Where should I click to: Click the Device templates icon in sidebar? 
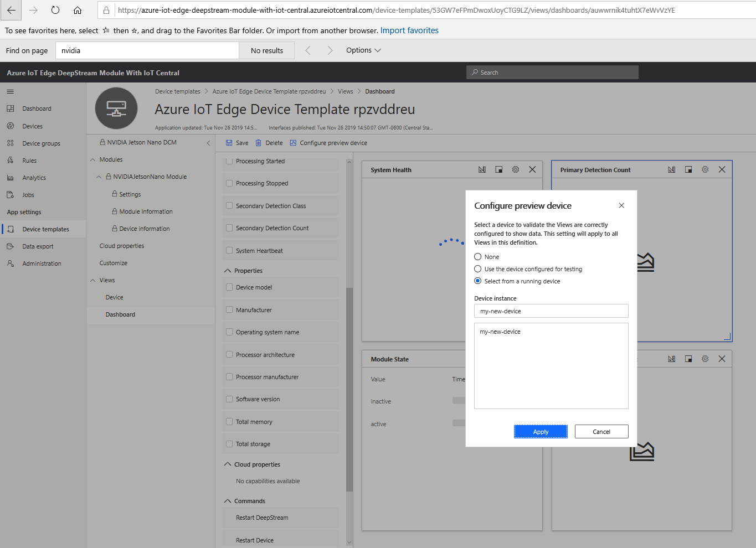(x=11, y=229)
